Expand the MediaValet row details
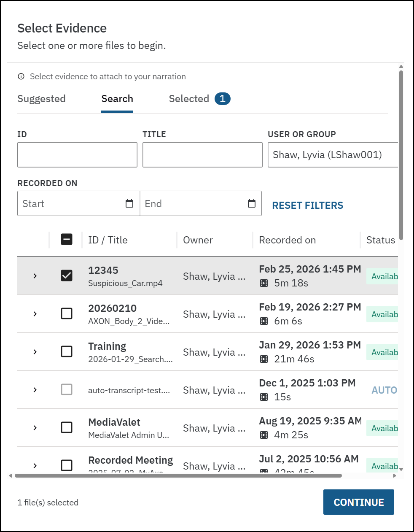Image resolution: width=414 pixels, height=532 pixels. coord(35,428)
